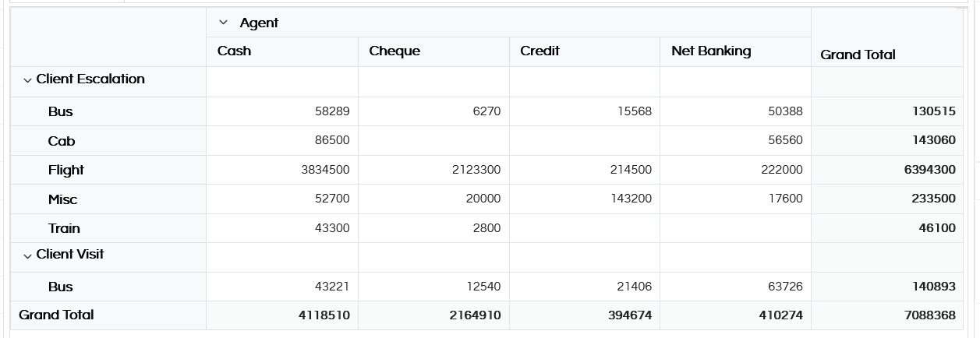980x338 pixels.
Task: Click cell value 2800
Action: (486, 228)
